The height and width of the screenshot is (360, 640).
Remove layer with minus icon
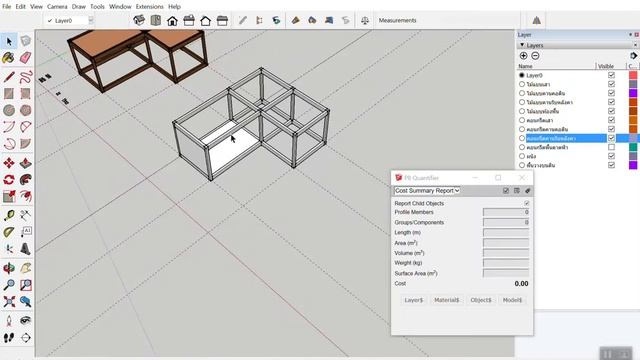coord(535,56)
